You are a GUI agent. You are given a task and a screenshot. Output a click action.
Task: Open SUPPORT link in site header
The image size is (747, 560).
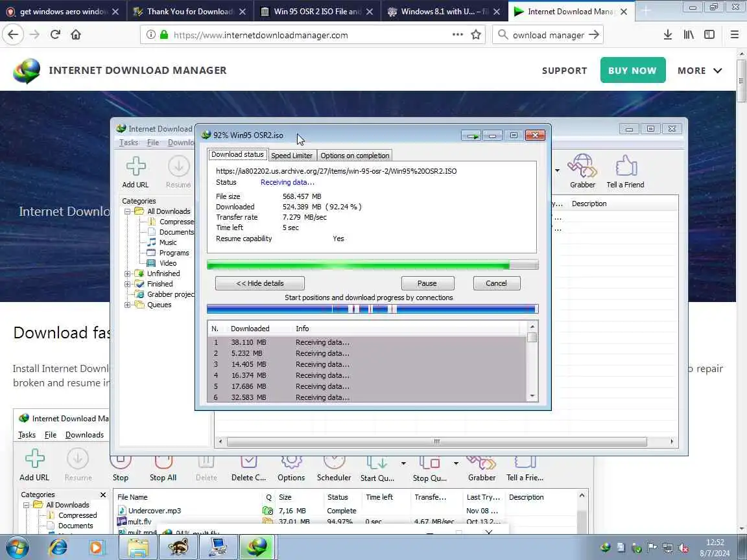pos(564,71)
